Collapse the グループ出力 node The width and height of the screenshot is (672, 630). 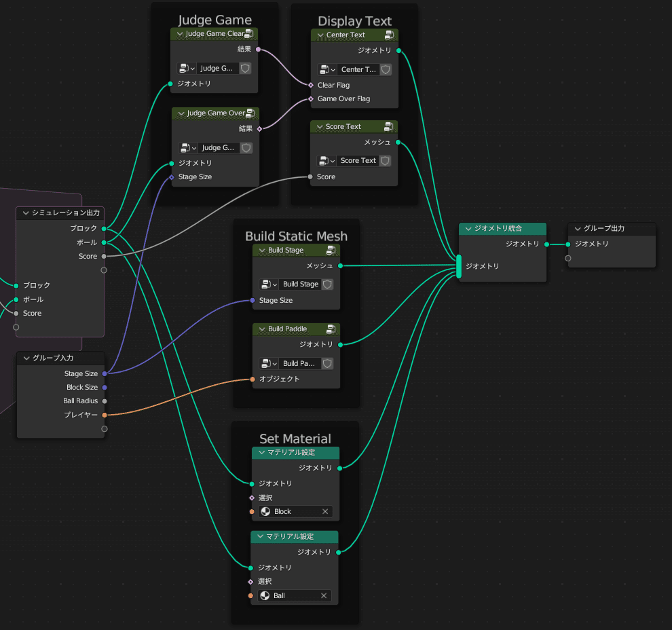(578, 229)
